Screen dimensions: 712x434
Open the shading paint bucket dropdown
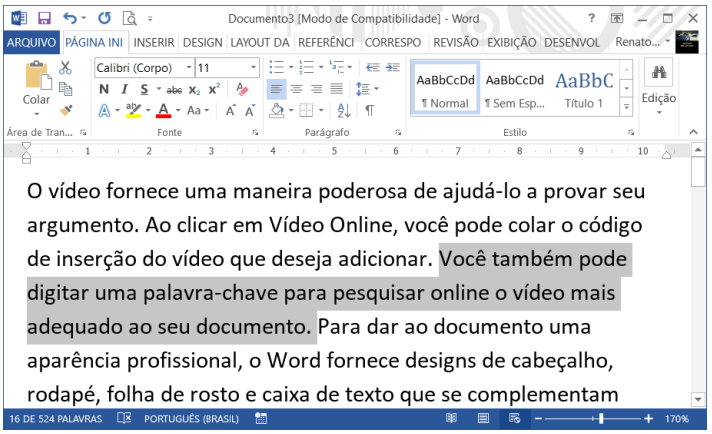coord(291,110)
